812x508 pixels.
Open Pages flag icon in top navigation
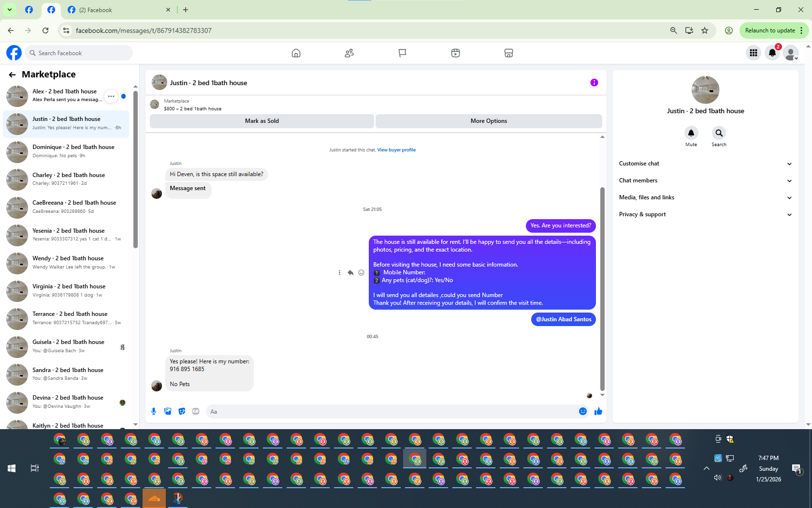click(x=402, y=53)
